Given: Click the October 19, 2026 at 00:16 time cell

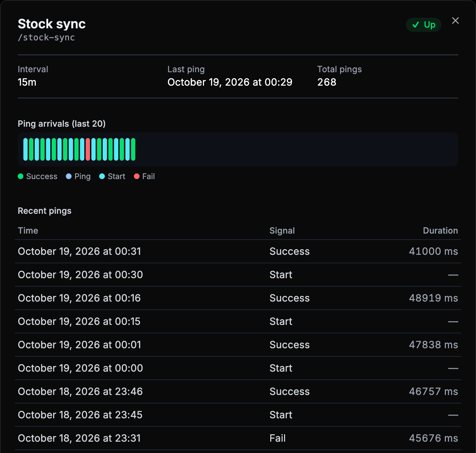Looking at the screenshot, I should [79, 298].
